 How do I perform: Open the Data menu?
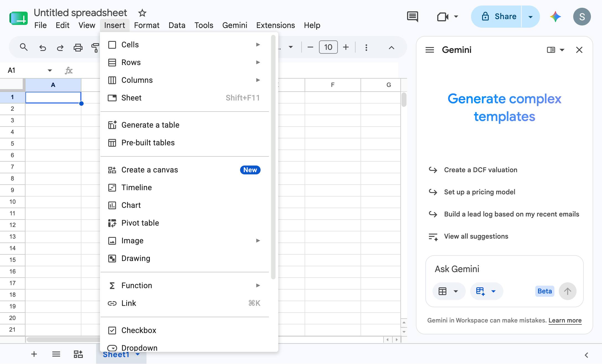pos(177,25)
